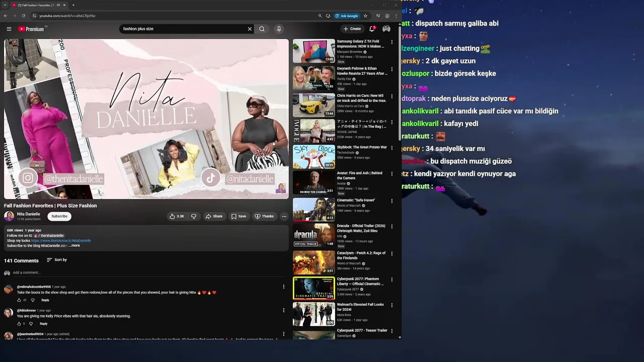This screenshot has height=362, width=644.
Task: Click Ask Google button in address bar
Action: coord(347,16)
